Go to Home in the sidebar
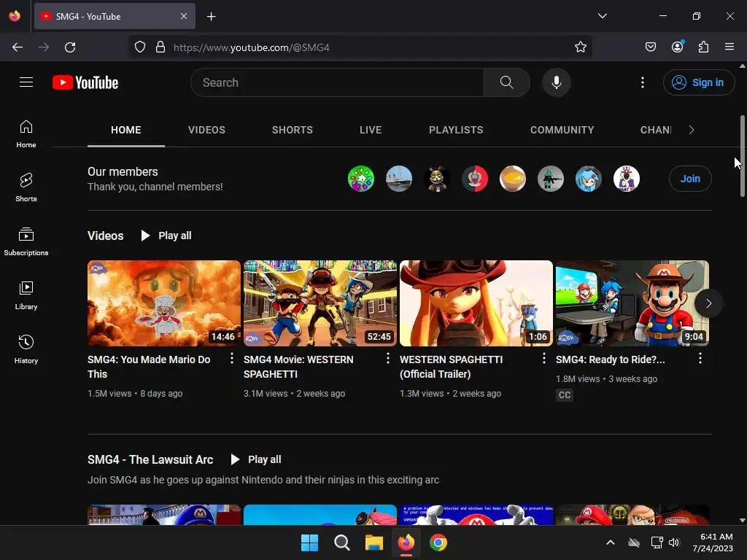Viewport: 747px width, 560px height. point(26,134)
